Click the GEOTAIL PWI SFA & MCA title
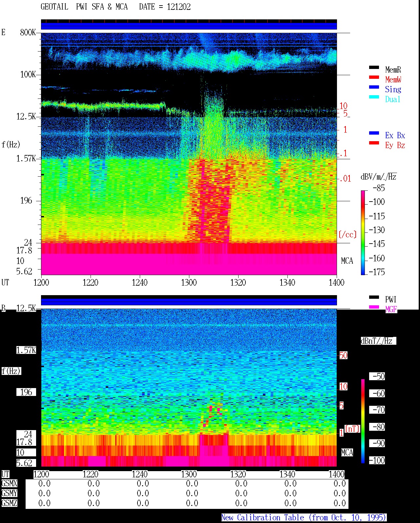The width and height of the screenshot is (420, 523). (x=84, y=7)
